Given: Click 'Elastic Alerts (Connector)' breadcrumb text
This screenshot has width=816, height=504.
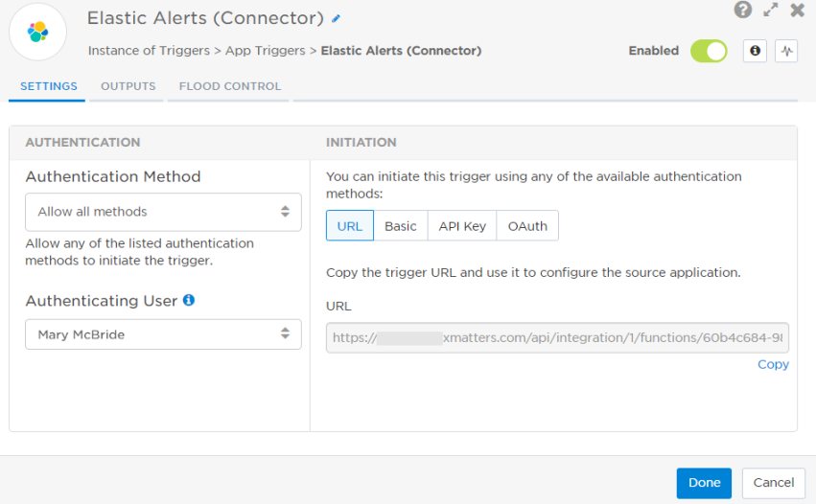Looking at the screenshot, I should point(401,51).
